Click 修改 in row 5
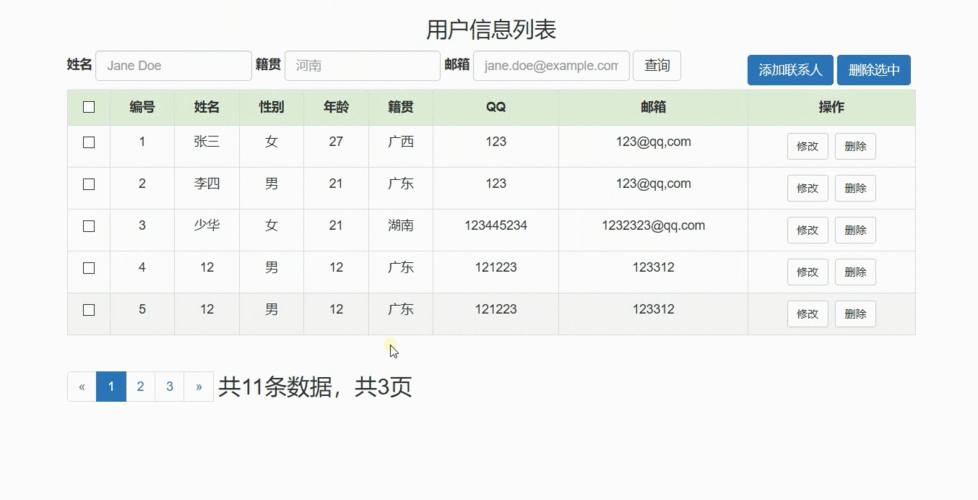The width and height of the screenshot is (978, 500). pyautogui.click(x=807, y=314)
